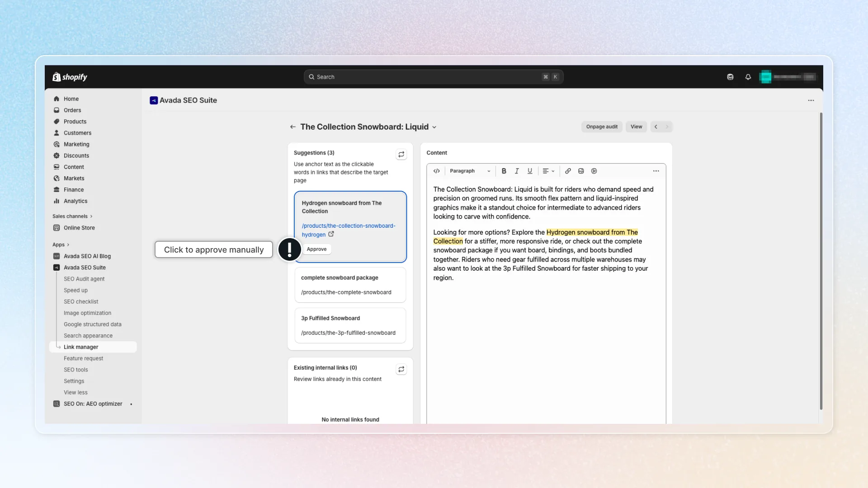Screen dimensions: 868x488
Task: Toggle bold formatting
Action: click(x=504, y=171)
